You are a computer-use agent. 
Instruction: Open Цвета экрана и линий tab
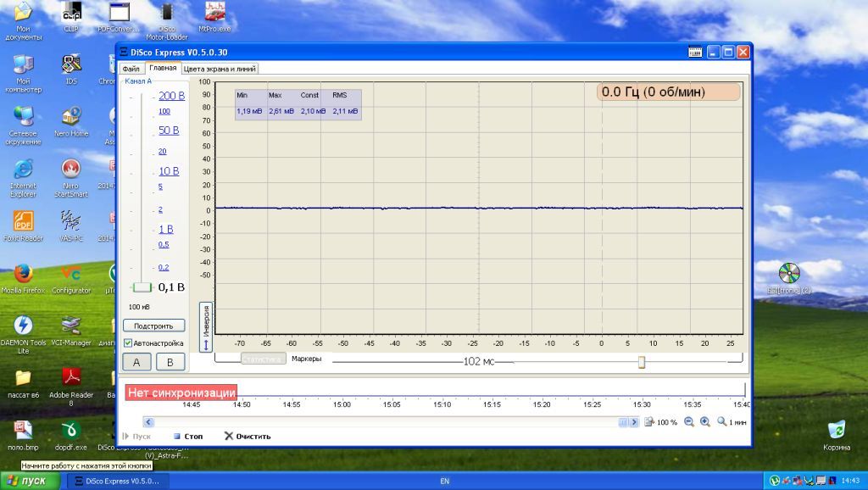[x=220, y=69]
